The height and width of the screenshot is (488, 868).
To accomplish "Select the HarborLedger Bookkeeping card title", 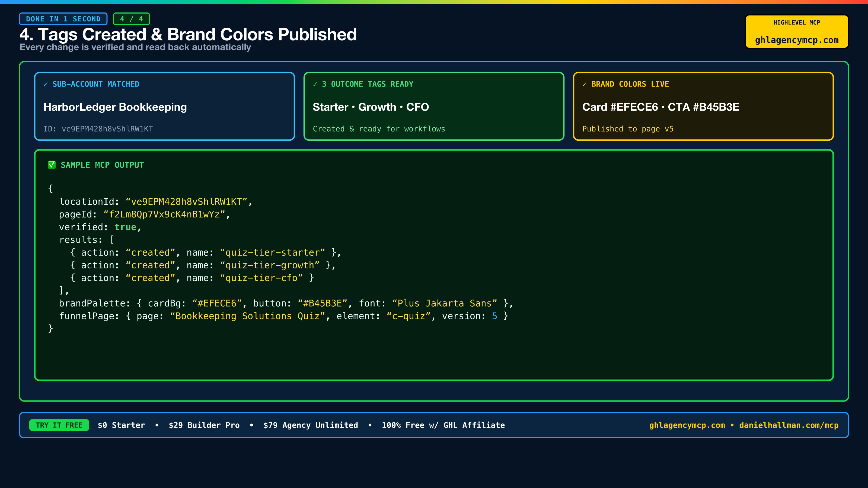I will click(115, 107).
